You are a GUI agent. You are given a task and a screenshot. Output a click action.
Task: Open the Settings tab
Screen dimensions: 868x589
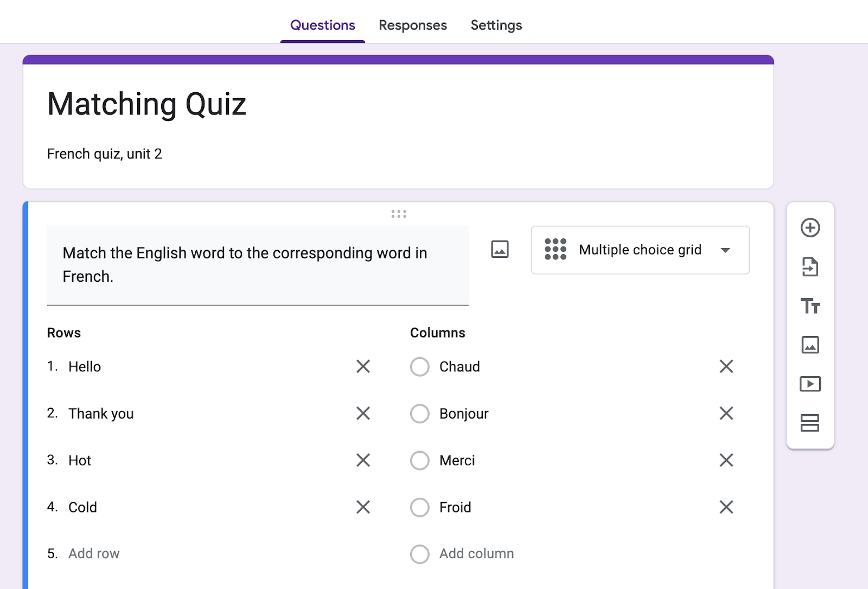(496, 25)
